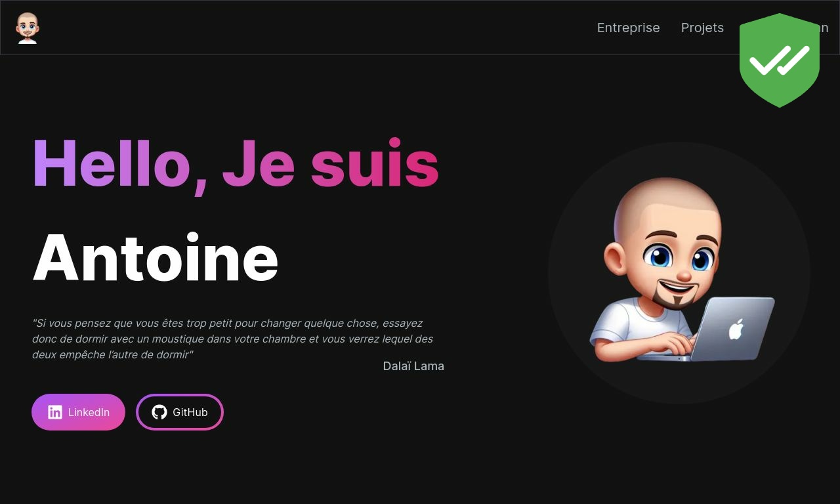This screenshot has height=504, width=840.
Task: Click the white double checkmark on the shield
Action: [780, 60]
